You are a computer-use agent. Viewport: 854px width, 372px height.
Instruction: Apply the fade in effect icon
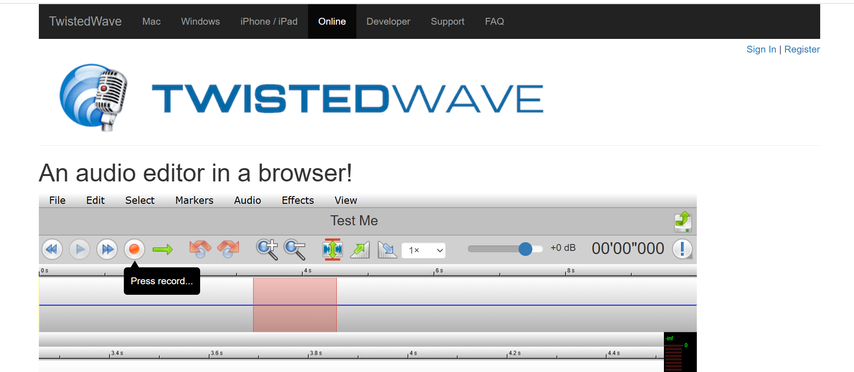tap(360, 250)
